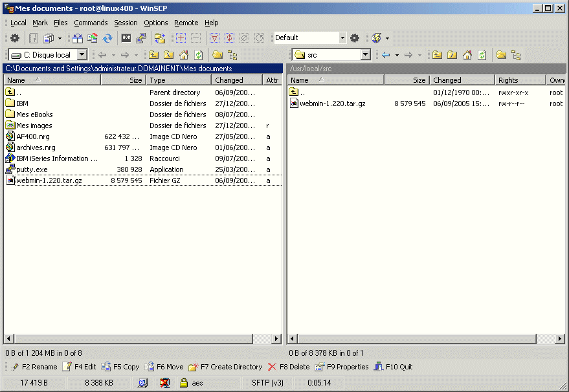Click the Restore Selection circular arrow icon
The height and width of the screenshot is (392, 569).
click(x=259, y=38)
